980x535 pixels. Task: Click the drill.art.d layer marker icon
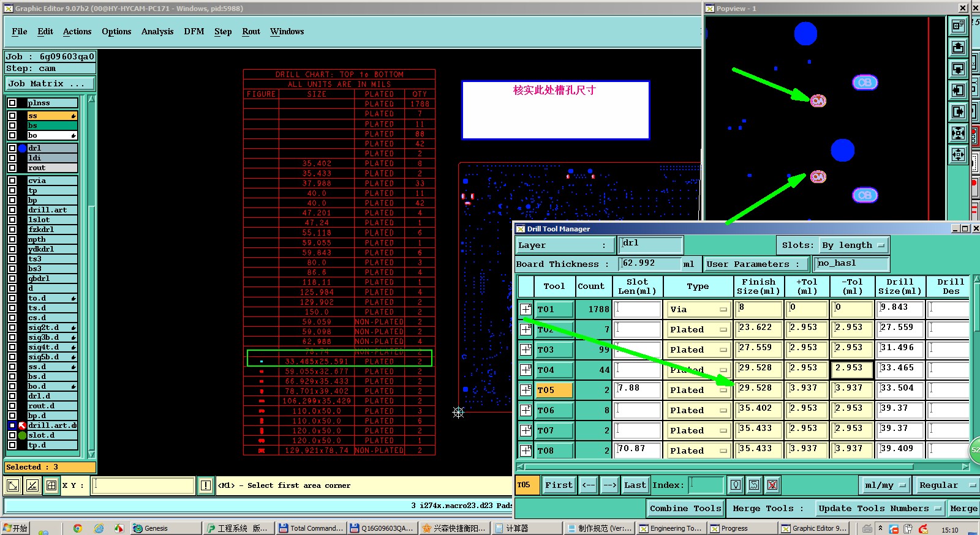(23, 425)
